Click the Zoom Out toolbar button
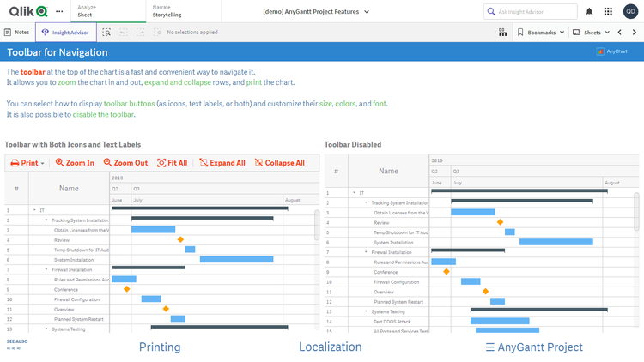644x362 pixels. click(125, 163)
